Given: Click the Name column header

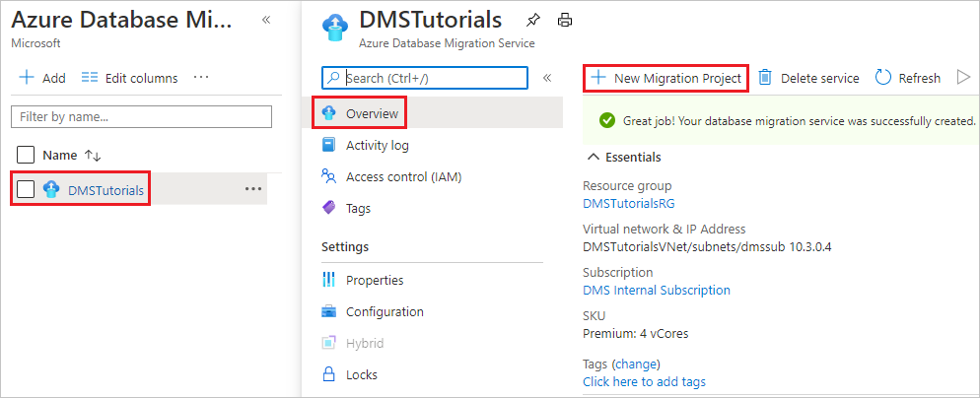Looking at the screenshot, I should coord(60,155).
